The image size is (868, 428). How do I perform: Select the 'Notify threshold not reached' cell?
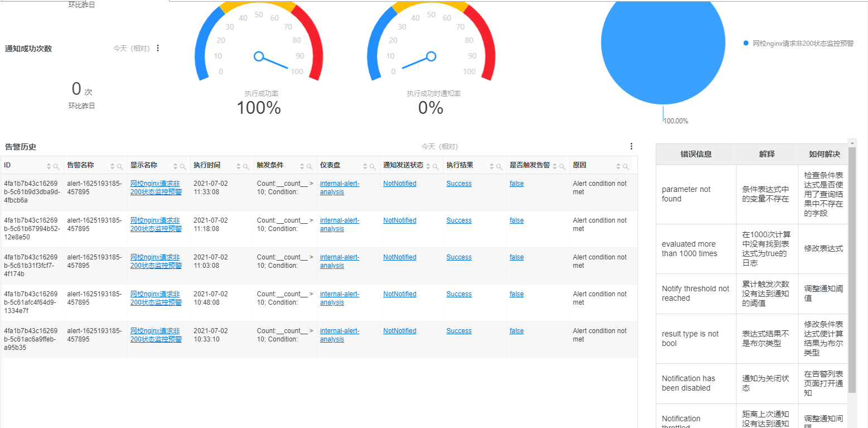pos(696,294)
